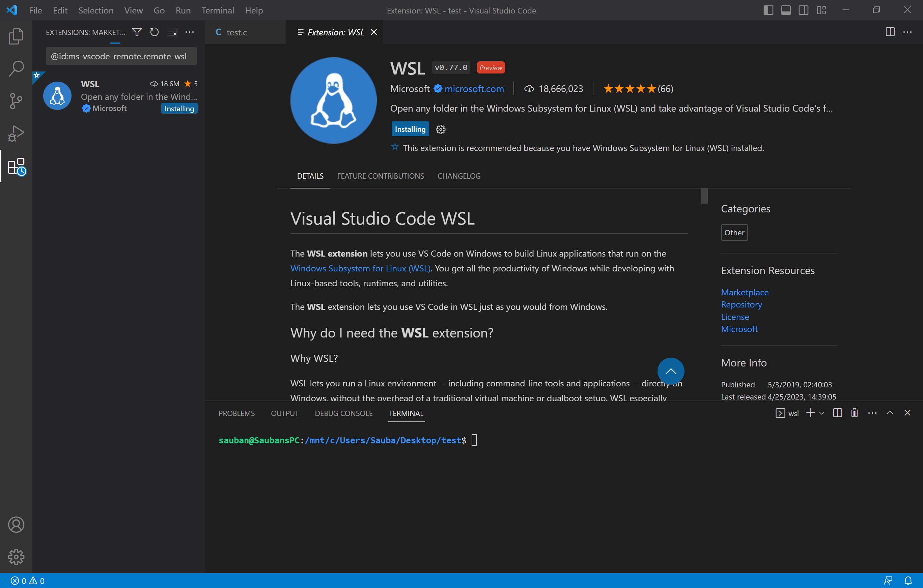Open the Accounts menu icon

16,524
